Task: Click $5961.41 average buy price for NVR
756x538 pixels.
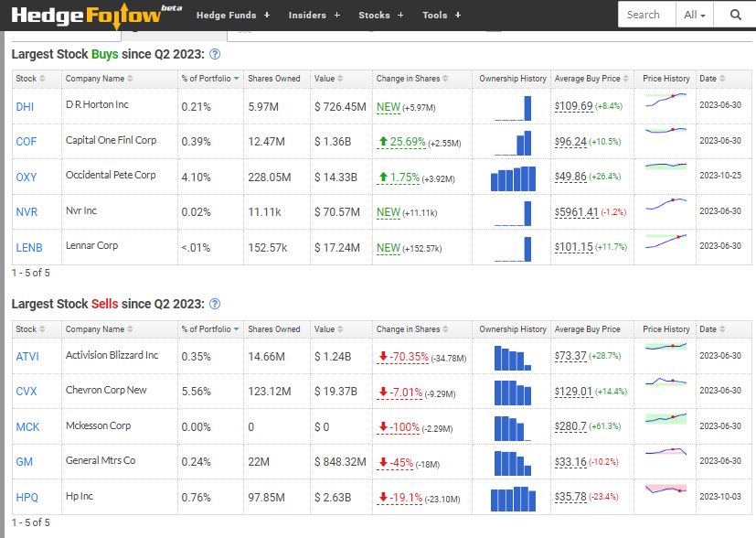Action: coord(577,212)
